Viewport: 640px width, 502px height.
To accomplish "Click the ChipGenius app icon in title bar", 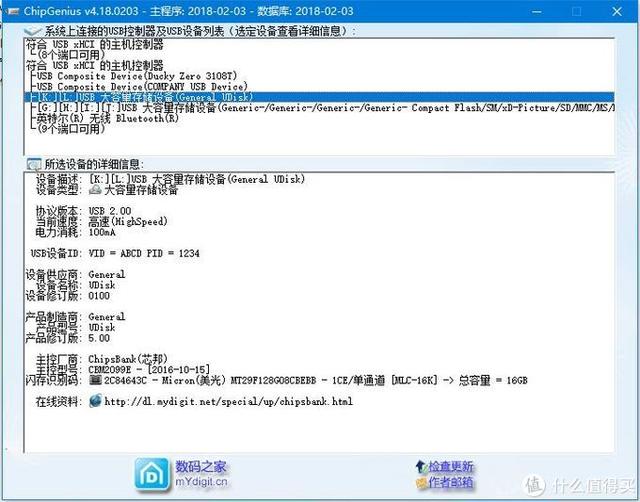I will (x=12, y=11).
